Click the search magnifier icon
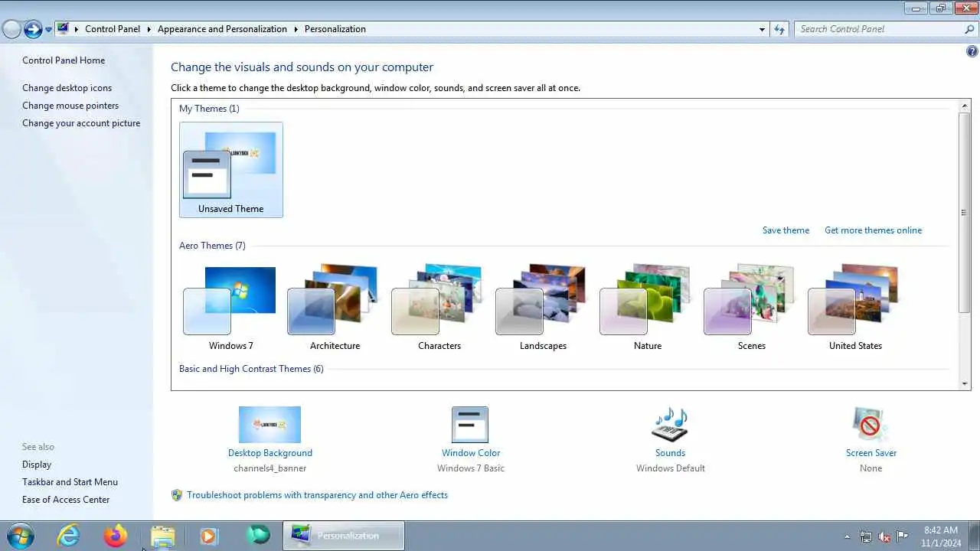The width and height of the screenshot is (980, 551). (x=969, y=29)
